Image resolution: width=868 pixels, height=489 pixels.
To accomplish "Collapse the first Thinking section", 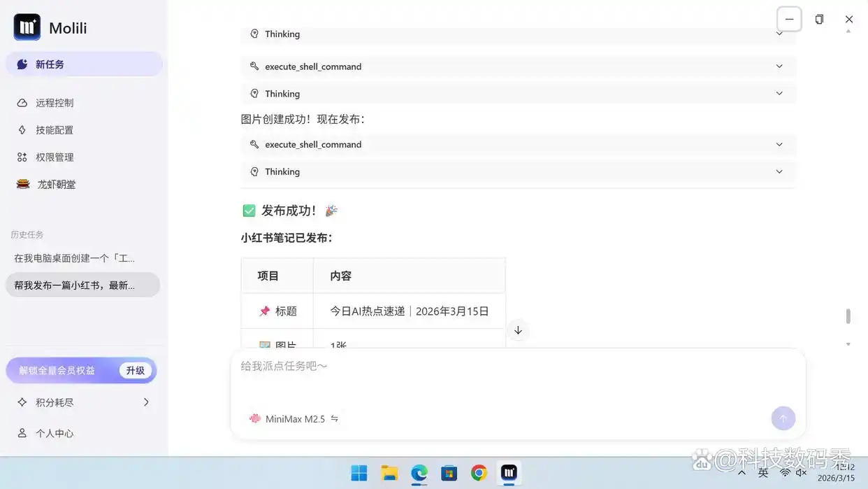I will pyautogui.click(x=779, y=34).
